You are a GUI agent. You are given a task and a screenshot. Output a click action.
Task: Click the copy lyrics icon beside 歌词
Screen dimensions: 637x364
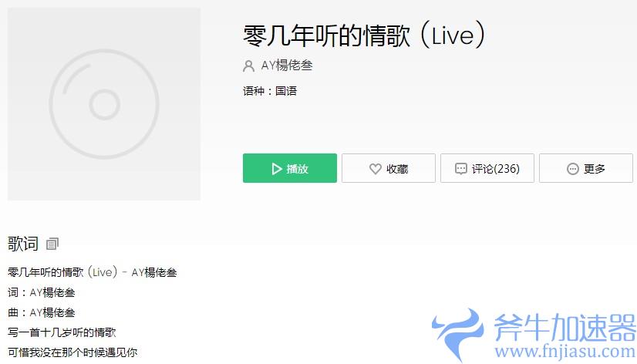(52, 244)
